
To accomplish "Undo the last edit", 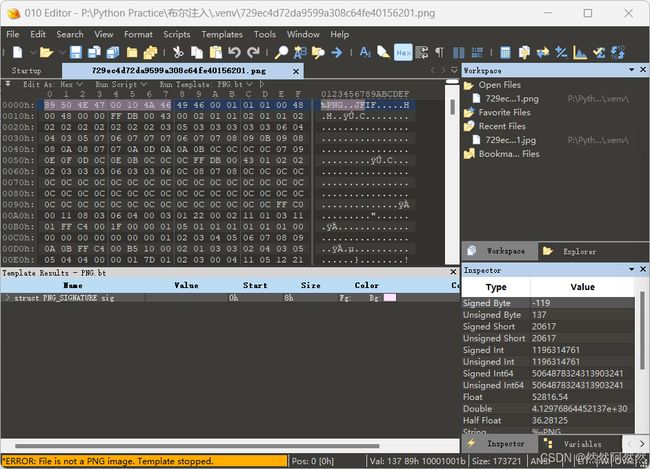I will pyautogui.click(x=234, y=52).
